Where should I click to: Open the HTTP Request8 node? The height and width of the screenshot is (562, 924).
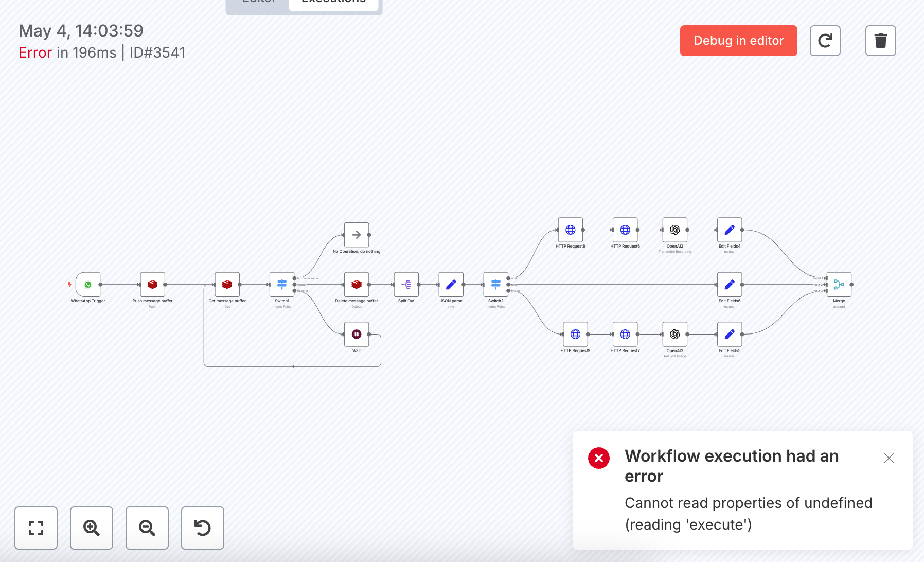tap(571, 230)
